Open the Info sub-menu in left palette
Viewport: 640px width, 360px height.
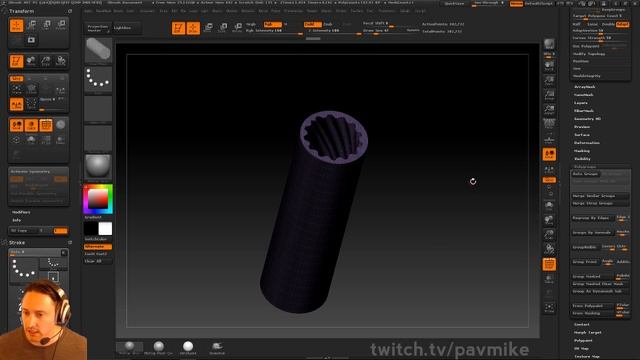click(x=16, y=220)
